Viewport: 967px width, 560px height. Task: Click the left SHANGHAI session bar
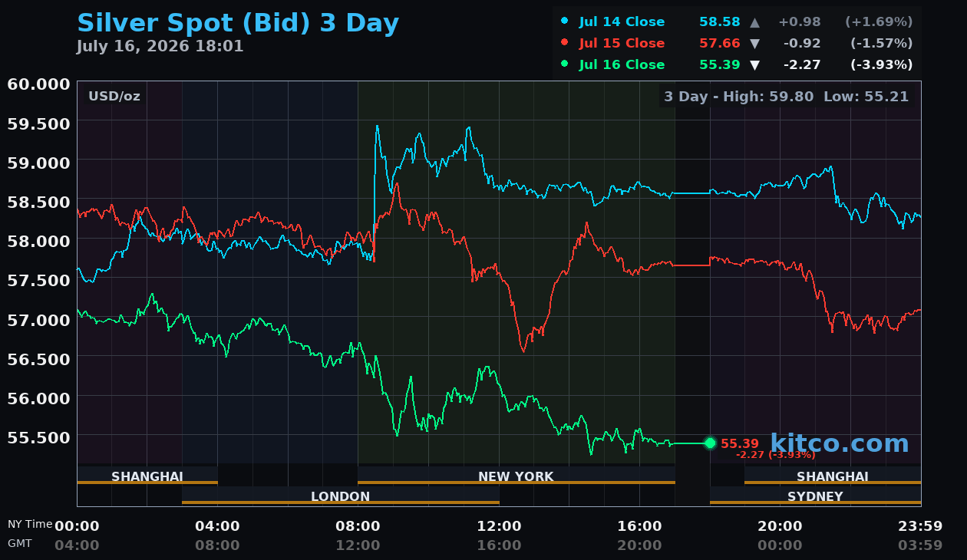tap(147, 476)
